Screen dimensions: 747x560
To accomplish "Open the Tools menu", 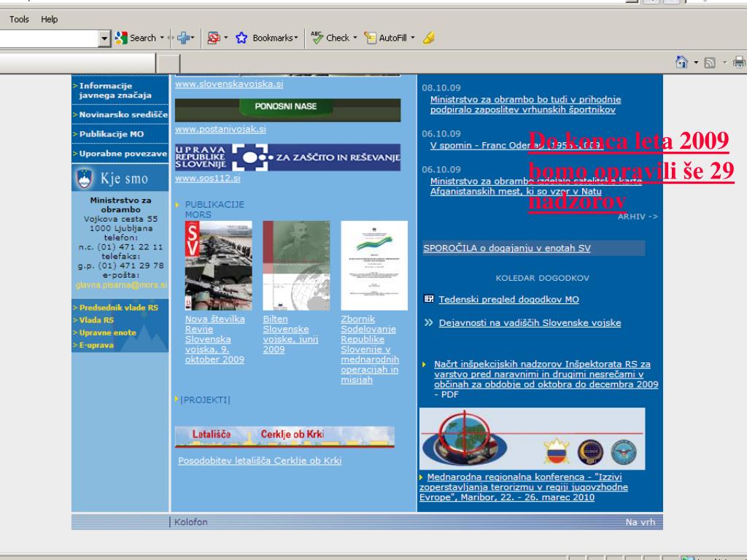I will tap(19, 20).
